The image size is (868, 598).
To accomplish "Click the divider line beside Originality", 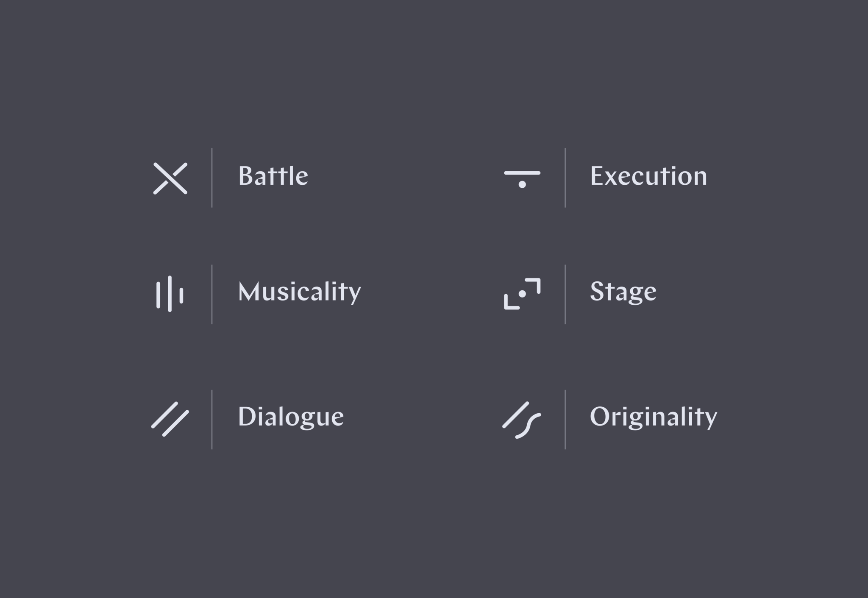I will pos(565,420).
